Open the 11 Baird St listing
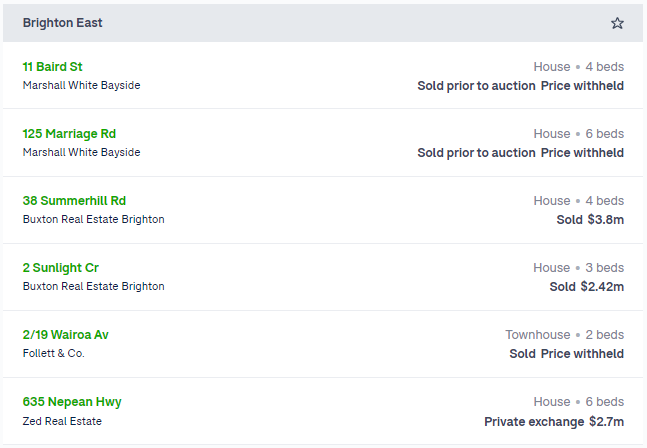Image resolution: width=647 pixels, height=448 pixels. click(x=52, y=67)
